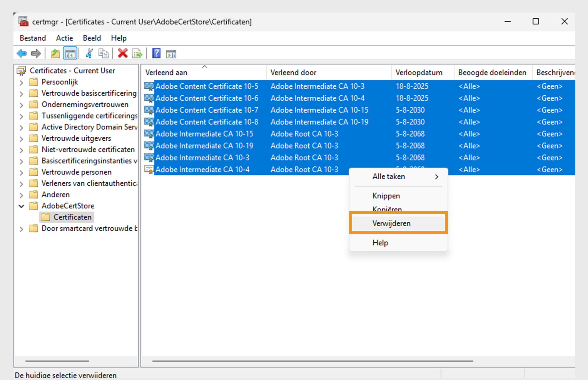
Task: Click the blue Help question mark icon
Action: coord(156,54)
